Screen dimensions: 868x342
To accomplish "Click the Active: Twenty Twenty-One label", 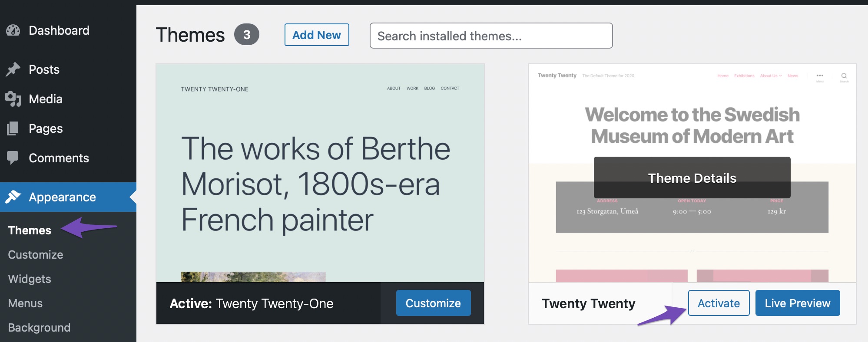I will pyautogui.click(x=252, y=303).
